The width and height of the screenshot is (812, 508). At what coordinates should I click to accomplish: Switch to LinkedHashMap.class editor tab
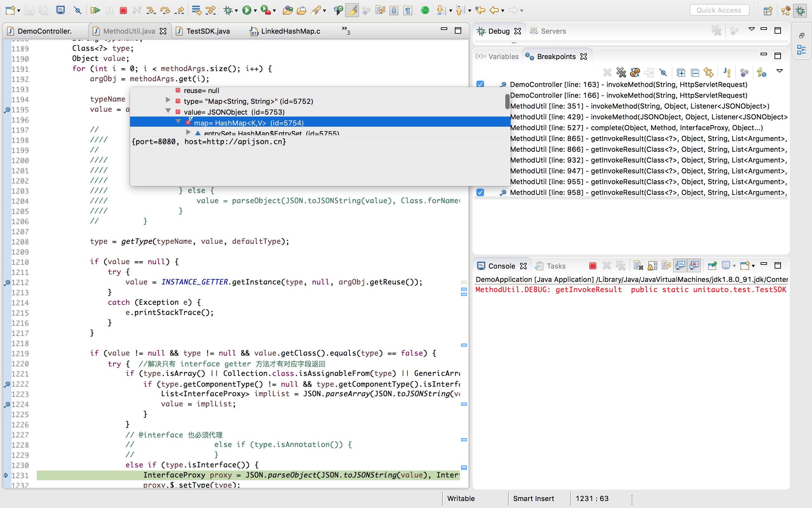pos(285,31)
